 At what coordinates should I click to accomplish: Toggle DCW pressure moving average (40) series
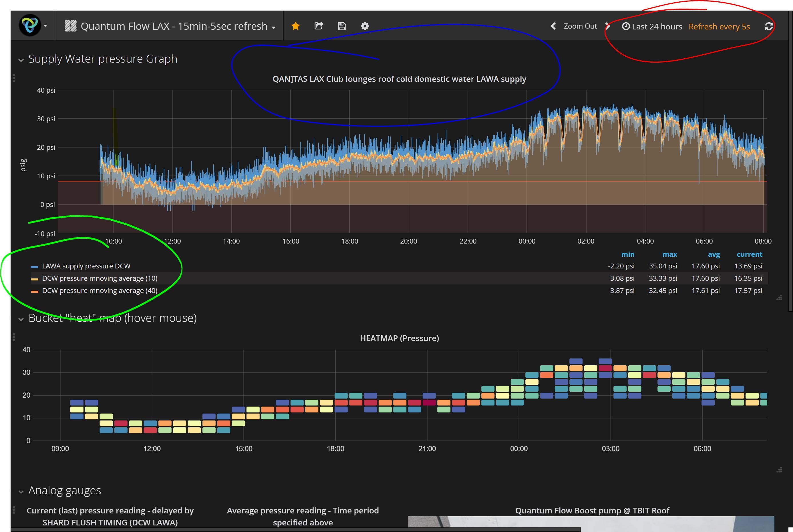click(100, 291)
